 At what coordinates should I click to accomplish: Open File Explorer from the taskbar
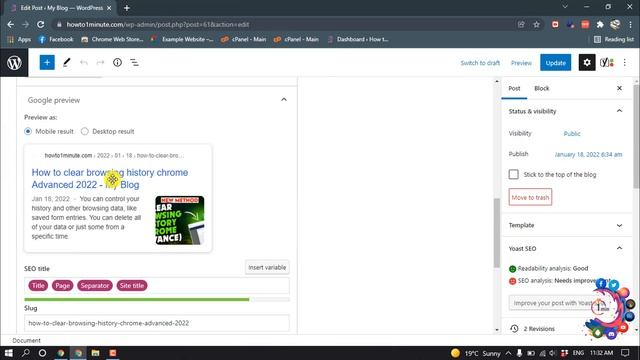[95, 353]
